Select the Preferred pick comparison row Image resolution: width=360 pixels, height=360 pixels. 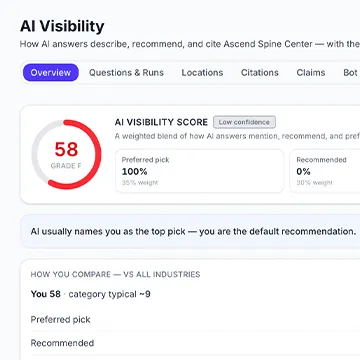pos(195,319)
